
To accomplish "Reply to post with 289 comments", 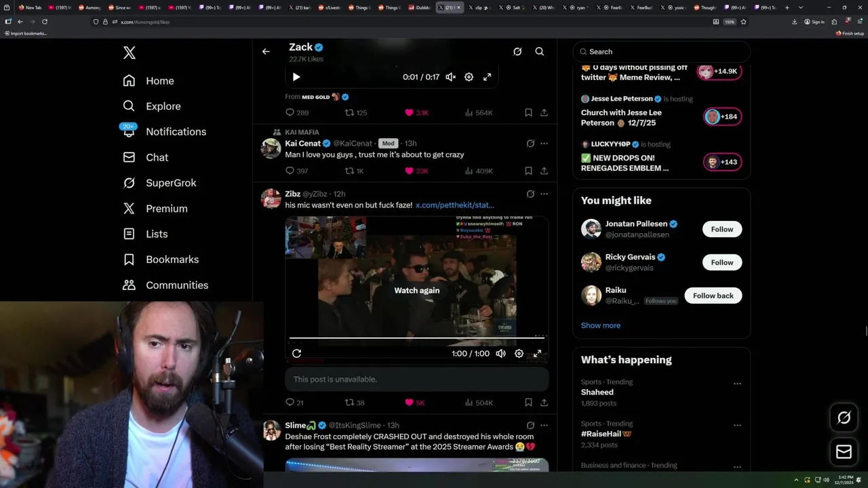I will [297, 113].
